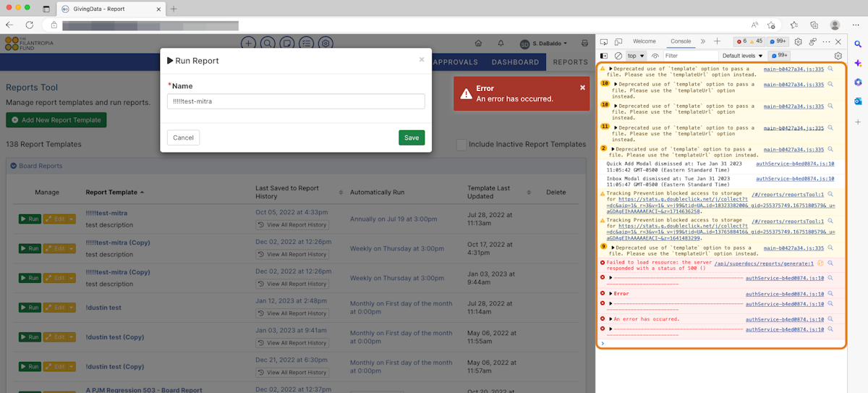Clear the console with the circle-slash icon
The width and height of the screenshot is (868, 393).
point(618,56)
